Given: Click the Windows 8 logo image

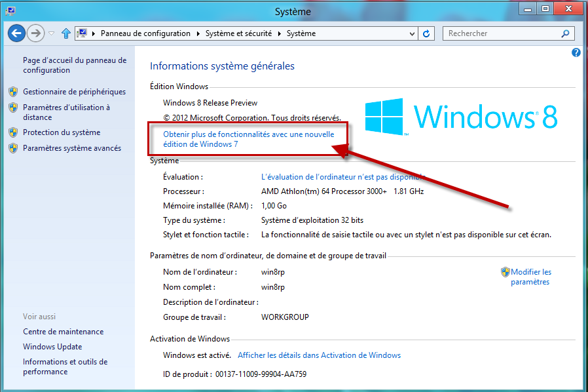Looking at the screenshot, I should (461, 117).
